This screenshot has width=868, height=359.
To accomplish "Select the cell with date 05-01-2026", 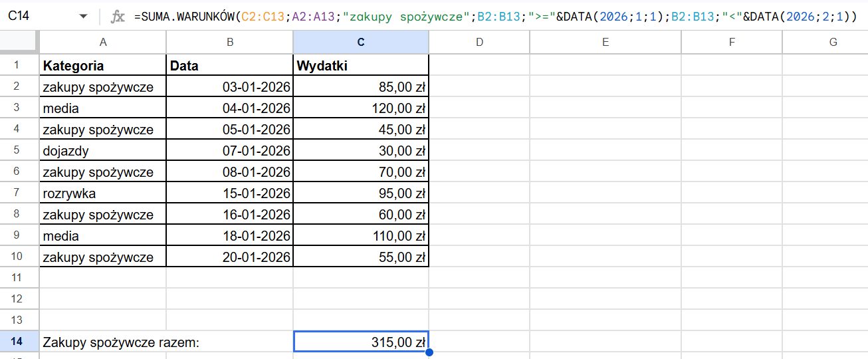I will pyautogui.click(x=230, y=130).
